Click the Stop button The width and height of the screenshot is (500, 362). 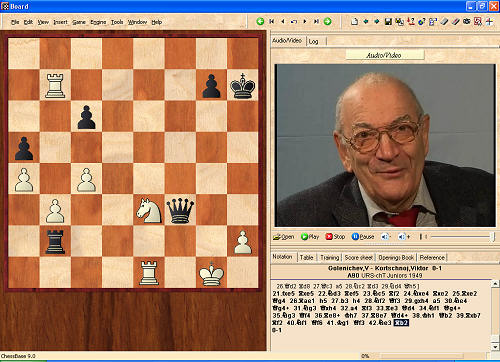click(x=335, y=237)
